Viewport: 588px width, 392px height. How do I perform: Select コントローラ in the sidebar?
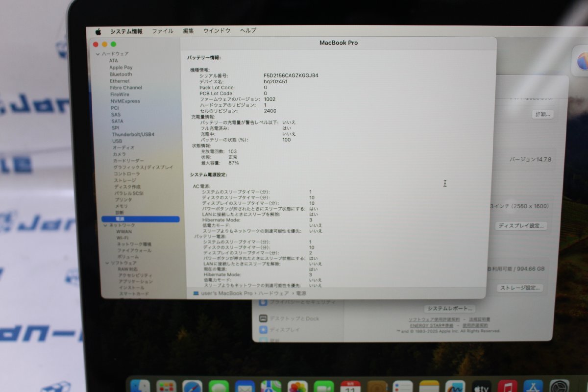pos(126,174)
